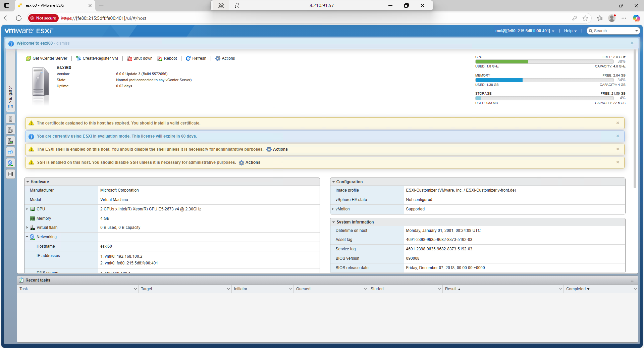Collapse the Networking row in Hardware
Screen dimensions: 644x348
click(x=27, y=237)
